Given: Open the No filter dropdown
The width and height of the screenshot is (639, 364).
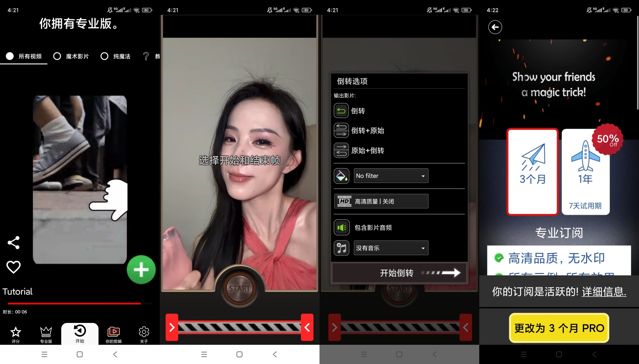Looking at the screenshot, I should (391, 176).
